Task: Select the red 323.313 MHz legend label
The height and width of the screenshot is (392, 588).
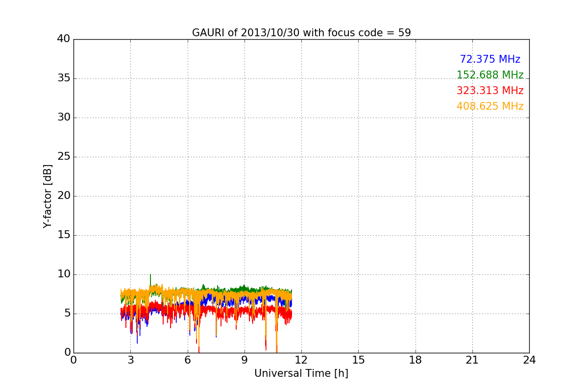Action: [490, 91]
